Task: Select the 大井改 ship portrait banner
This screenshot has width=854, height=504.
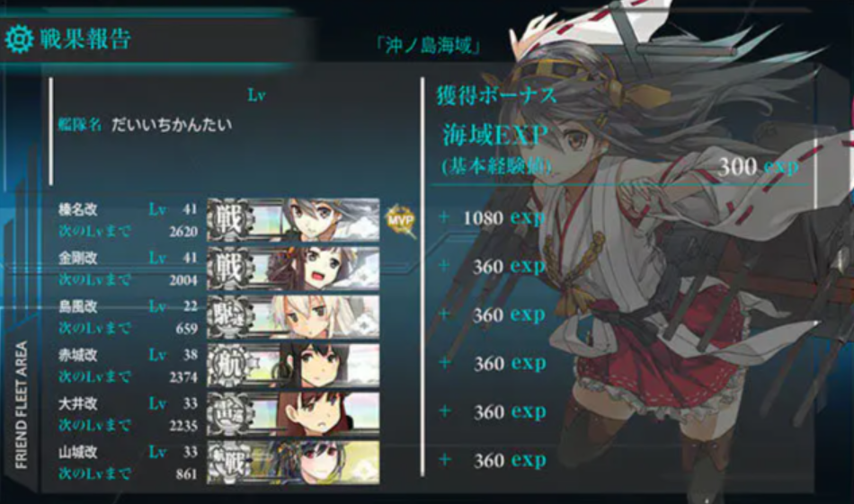Action: tap(294, 413)
